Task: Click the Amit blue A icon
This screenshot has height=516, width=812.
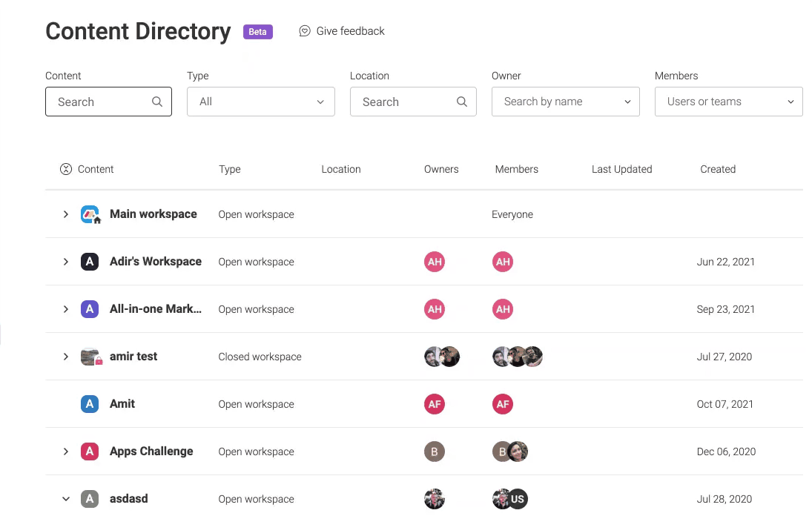Action: click(90, 404)
